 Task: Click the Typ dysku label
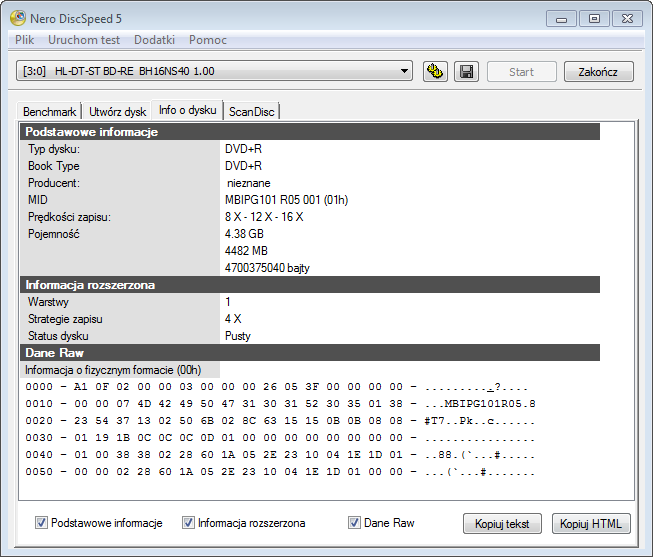click(x=54, y=149)
